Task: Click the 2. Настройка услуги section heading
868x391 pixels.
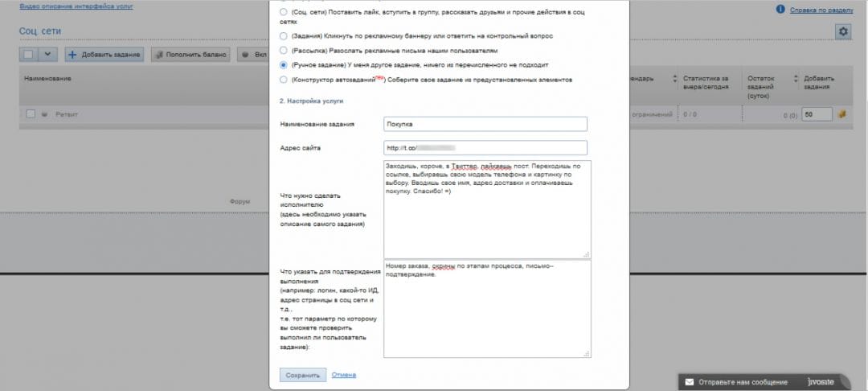Action: [312, 101]
